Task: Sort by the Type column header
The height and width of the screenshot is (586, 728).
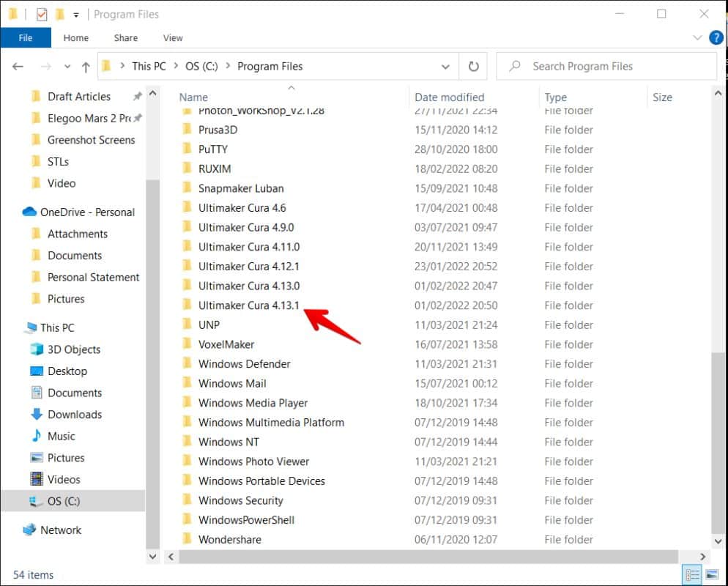Action: click(555, 97)
